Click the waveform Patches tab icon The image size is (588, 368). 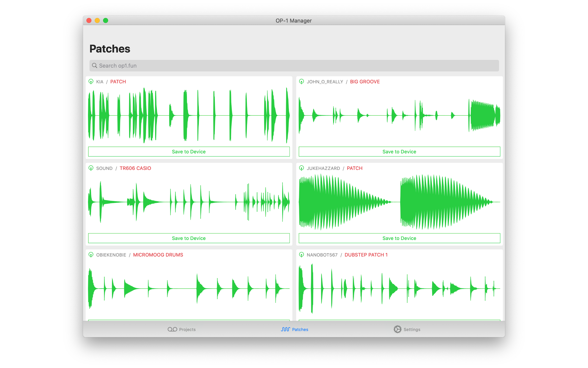[285, 329]
